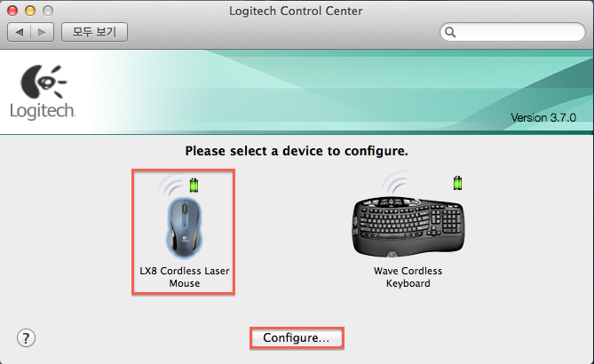Viewport: 594px width, 364px height.
Task: Click the 모두 보기 show all button
Action: tap(94, 32)
